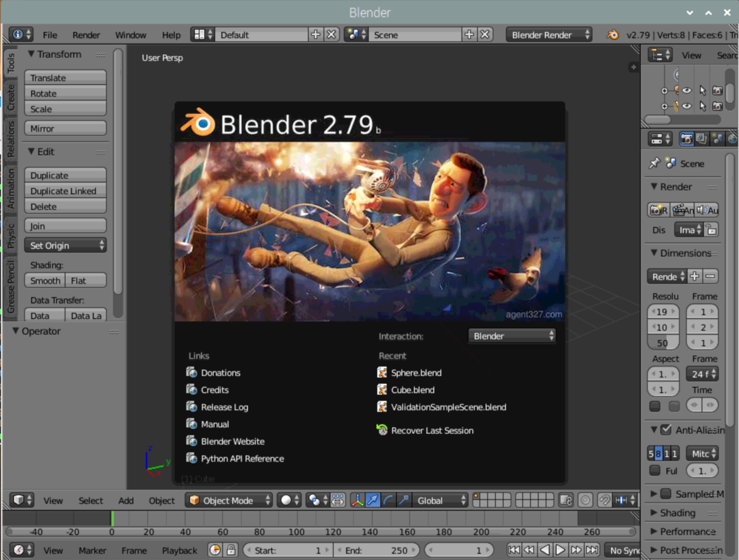Toggle visibility eye of second outliner row
The image size is (739, 560).
tap(687, 106)
